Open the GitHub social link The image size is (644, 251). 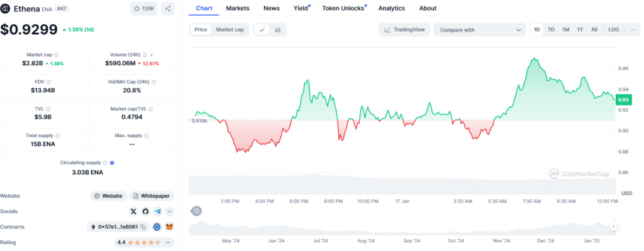click(x=145, y=211)
